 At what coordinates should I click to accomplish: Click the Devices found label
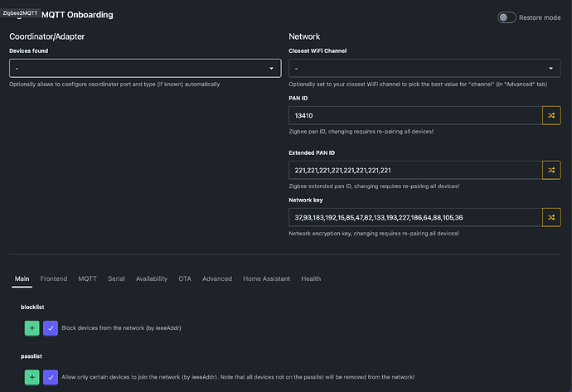[x=28, y=51]
